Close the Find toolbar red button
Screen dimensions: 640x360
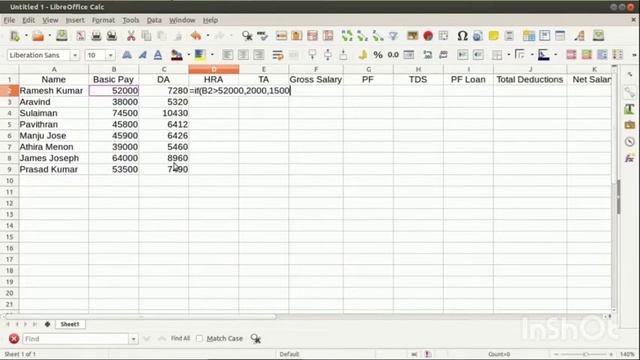(x=13, y=339)
